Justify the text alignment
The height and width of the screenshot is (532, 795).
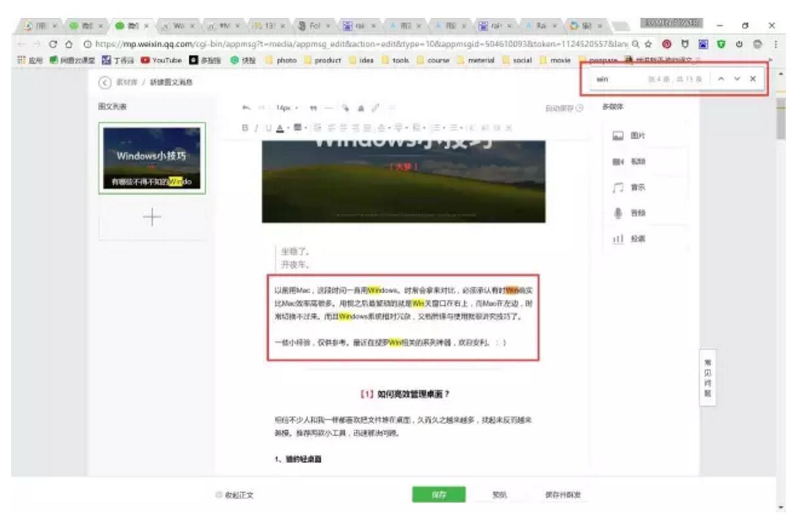pos(367,128)
